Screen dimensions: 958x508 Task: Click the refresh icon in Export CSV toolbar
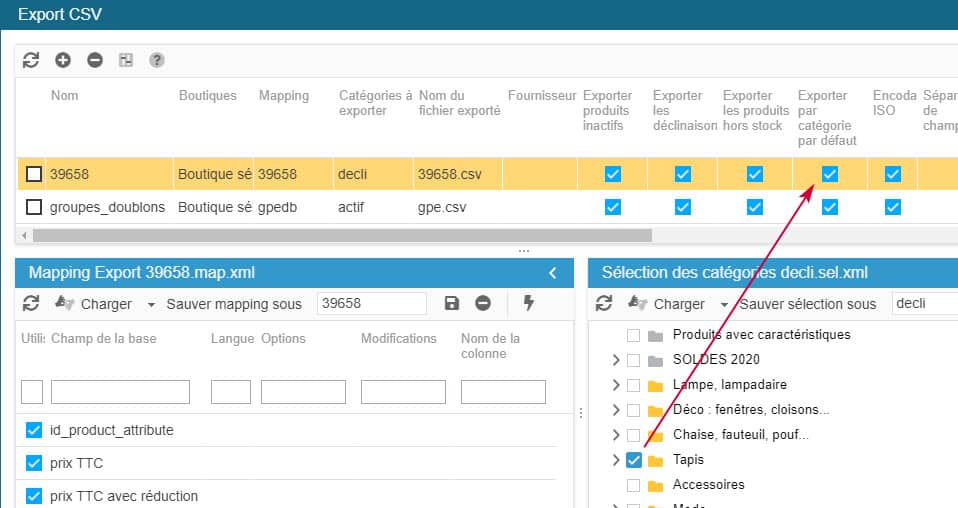pos(31,60)
